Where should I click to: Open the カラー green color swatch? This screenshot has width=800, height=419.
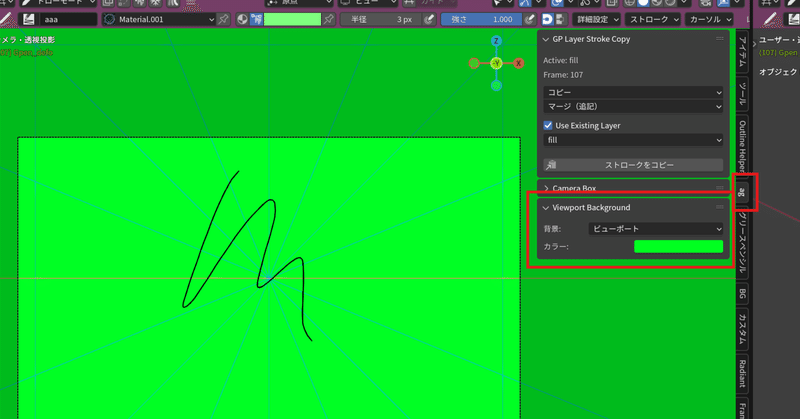pyautogui.click(x=678, y=247)
